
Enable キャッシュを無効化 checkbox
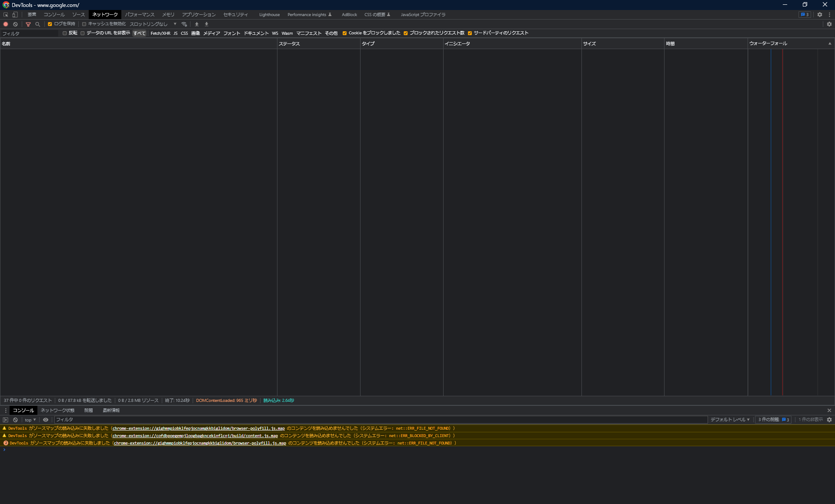(84, 24)
